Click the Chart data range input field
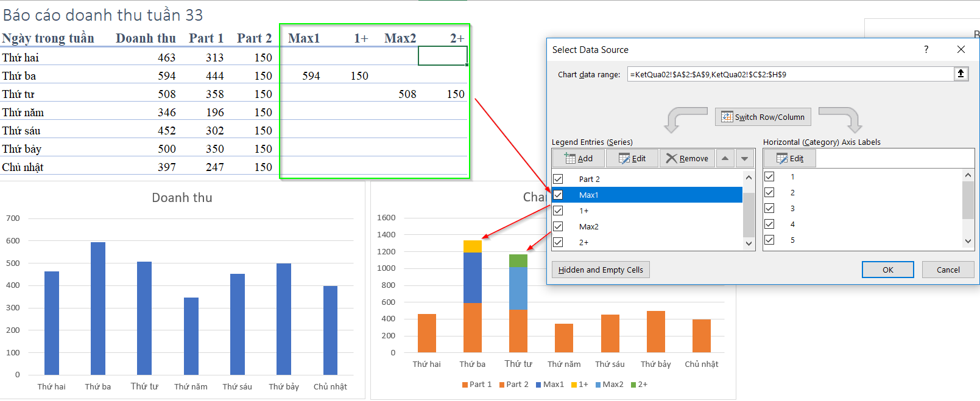Viewport: 980px width, 401px height. coord(789,74)
